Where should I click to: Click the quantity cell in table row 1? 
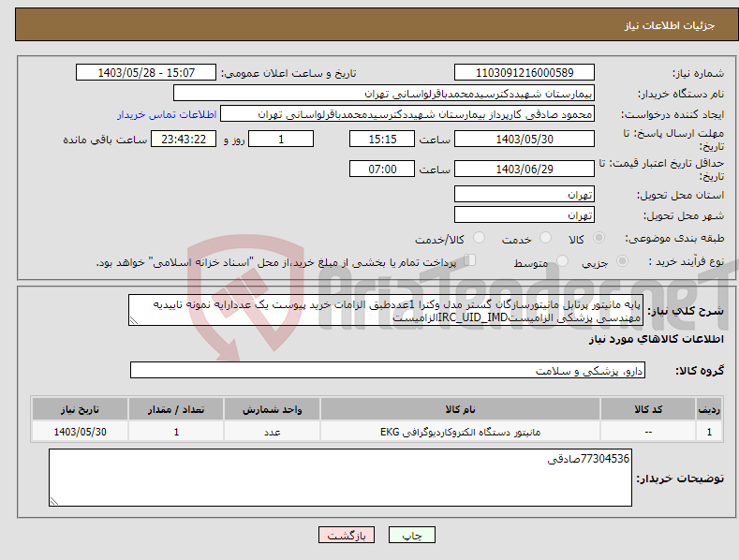176,432
